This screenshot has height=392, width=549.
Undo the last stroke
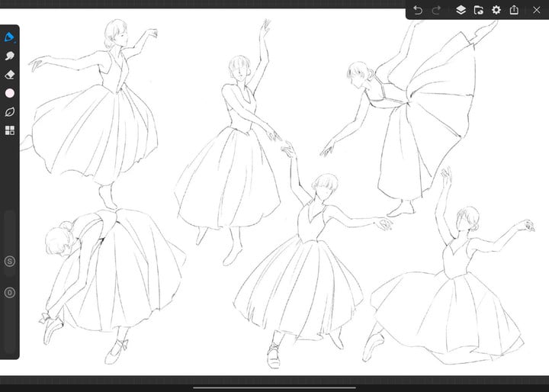(x=417, y=10)
